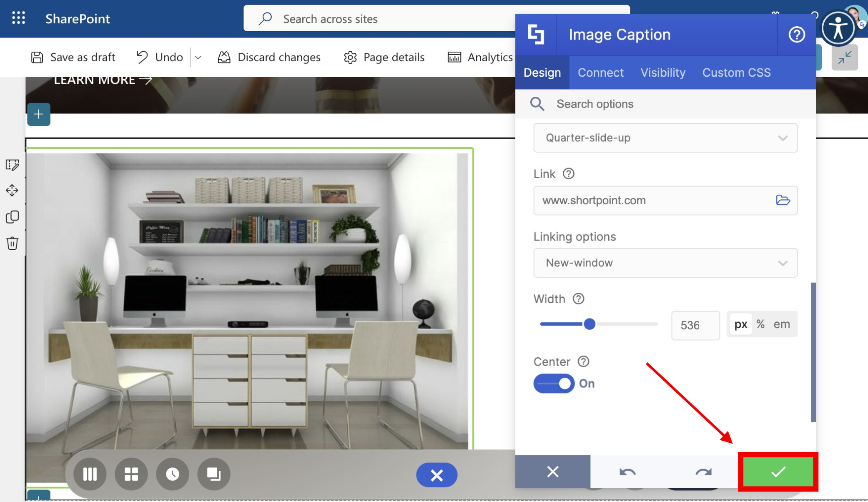Switch to the Connect tab
This screenshot has height=502, width=868.
600,73
